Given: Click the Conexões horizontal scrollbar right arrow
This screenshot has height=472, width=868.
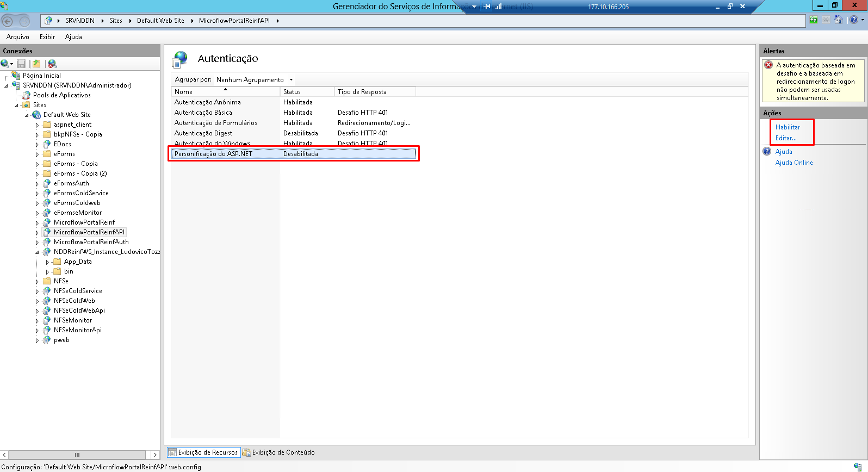Looking at the screenshot, I should pyautogui.click(x=155, y=455).
